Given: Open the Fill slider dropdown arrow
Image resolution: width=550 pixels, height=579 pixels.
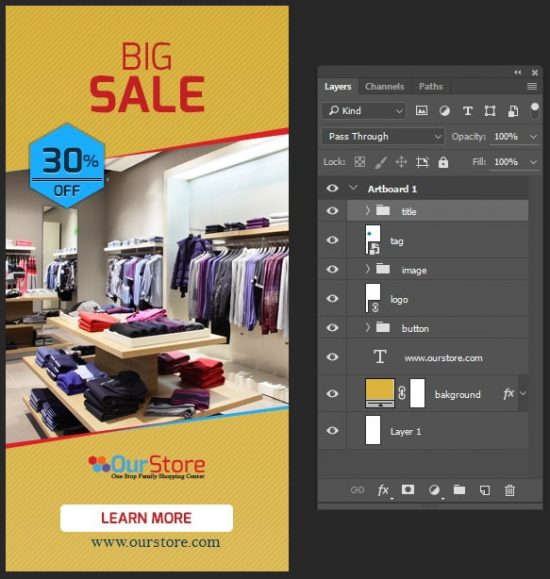Looking at the screenshot, I should (533, 162).
